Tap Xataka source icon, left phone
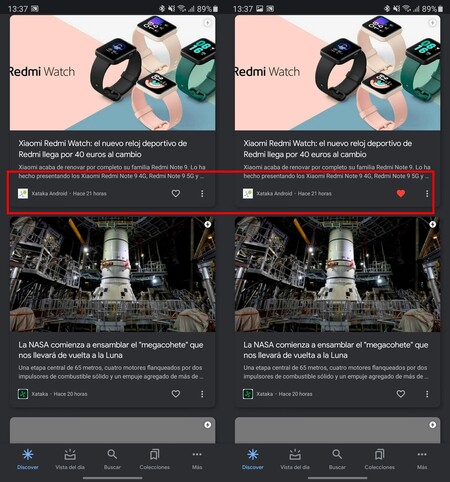This screenshot has width=450, height=482. point(23,394)
